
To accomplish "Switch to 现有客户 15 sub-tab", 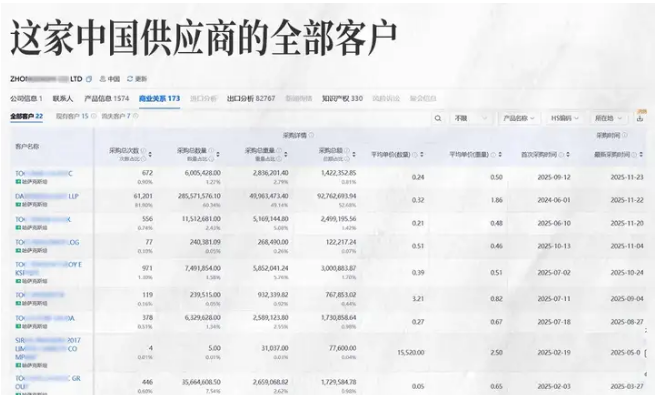I will click(72, 116).
